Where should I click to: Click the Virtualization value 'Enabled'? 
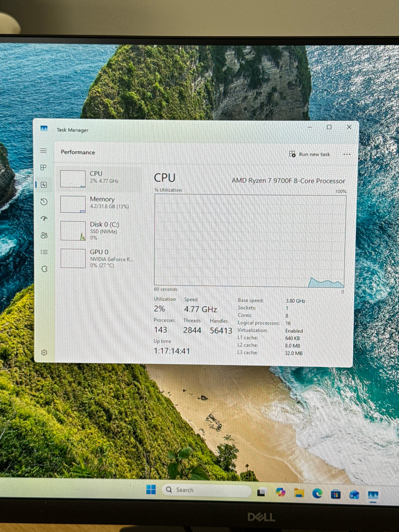click(x=294, y=331)
